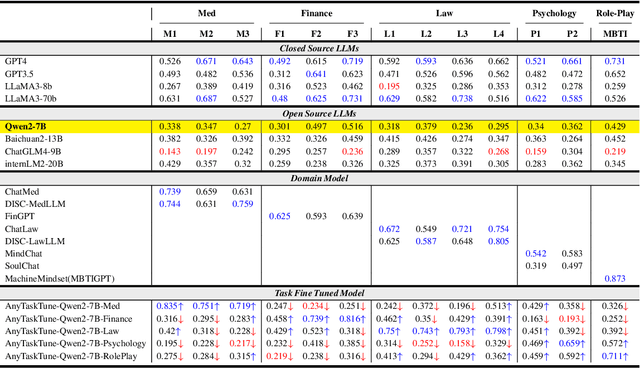Select the AnyTaskTune-Qwen2-7B-Med row label
This screenshot has width=640, height=368.
[x=62, y=306]
